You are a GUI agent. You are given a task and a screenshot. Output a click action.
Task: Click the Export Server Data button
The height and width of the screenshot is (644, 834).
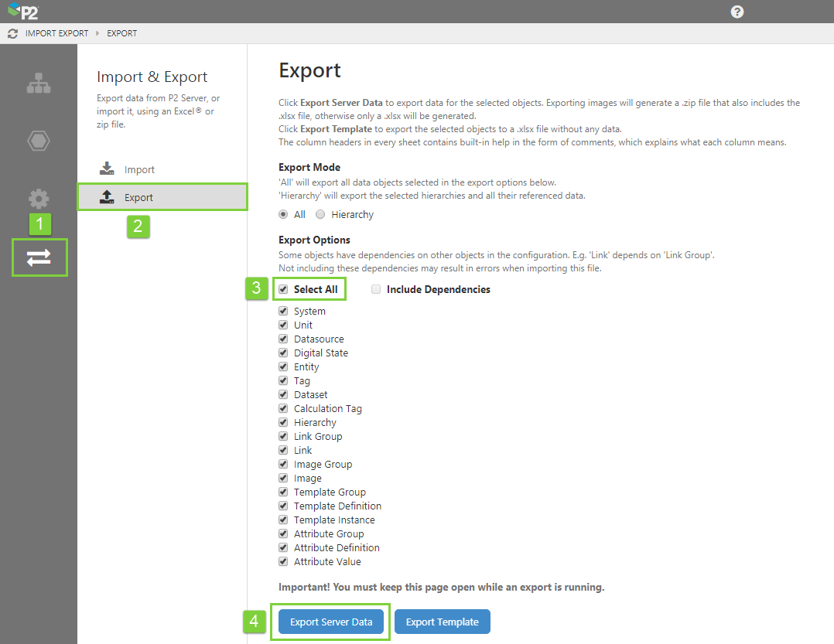[330, 622]
